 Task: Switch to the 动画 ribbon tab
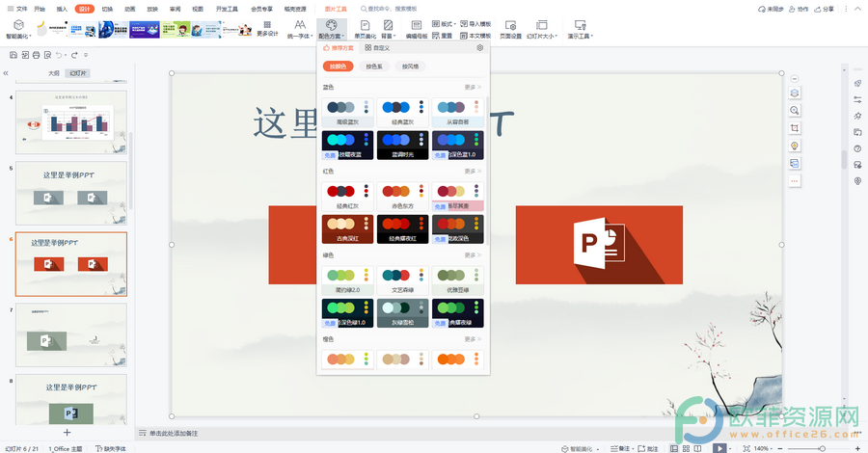[130, 9]
